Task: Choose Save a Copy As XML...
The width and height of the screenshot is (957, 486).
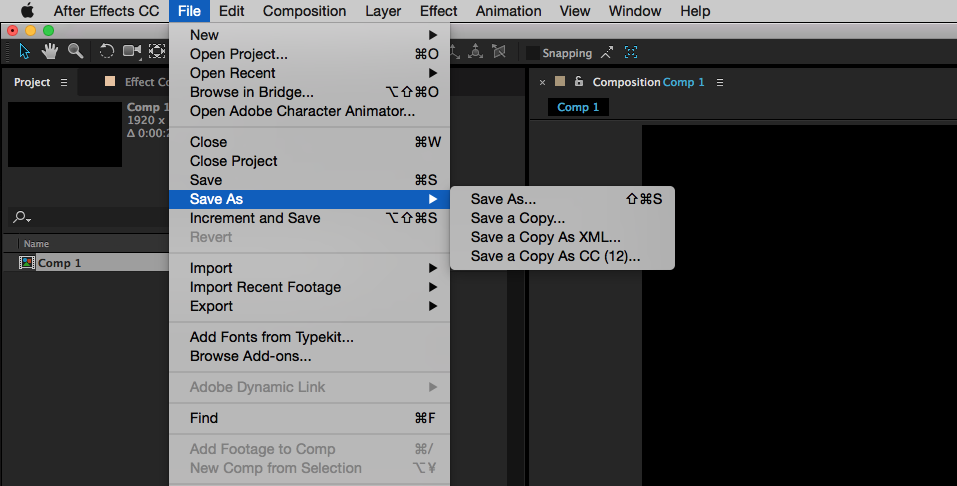Action: 562,237
